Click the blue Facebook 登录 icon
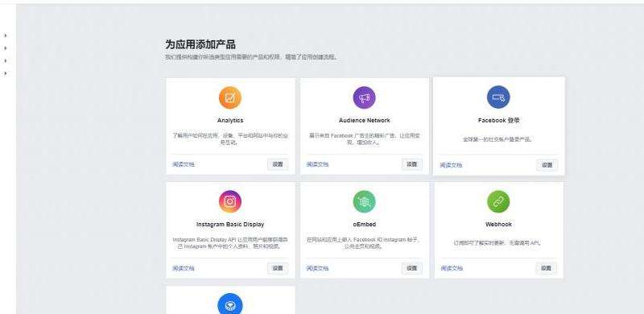The image size is (644, 314). click(x=498, y=97)
